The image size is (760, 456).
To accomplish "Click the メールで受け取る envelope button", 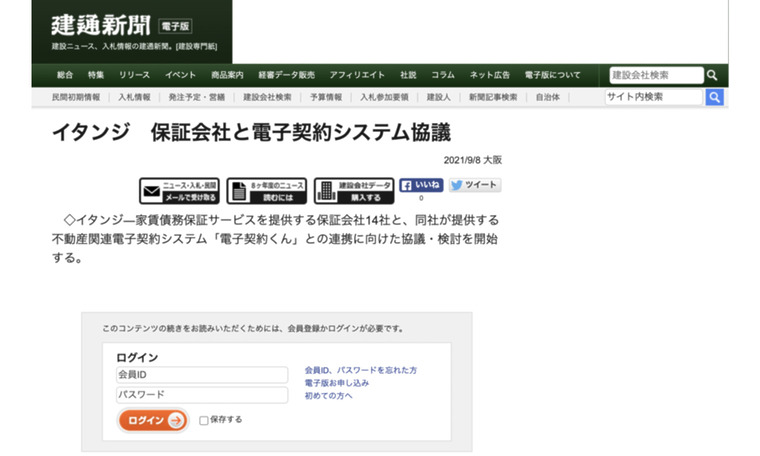I will (x=178, y=190).
